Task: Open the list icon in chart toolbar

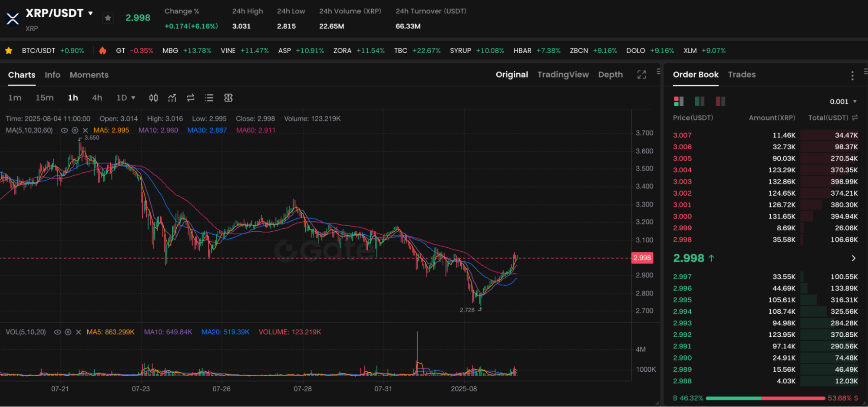Action: 209,98
